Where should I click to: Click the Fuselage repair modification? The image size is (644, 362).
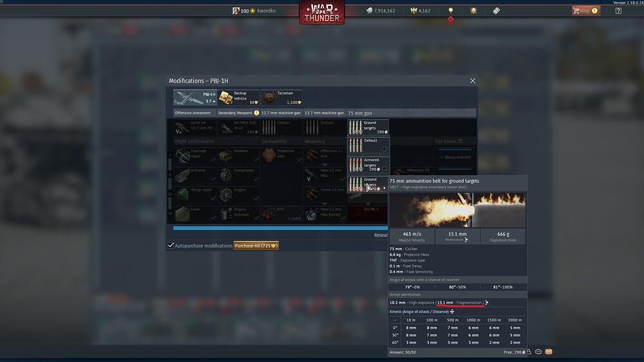pos(194,156)
